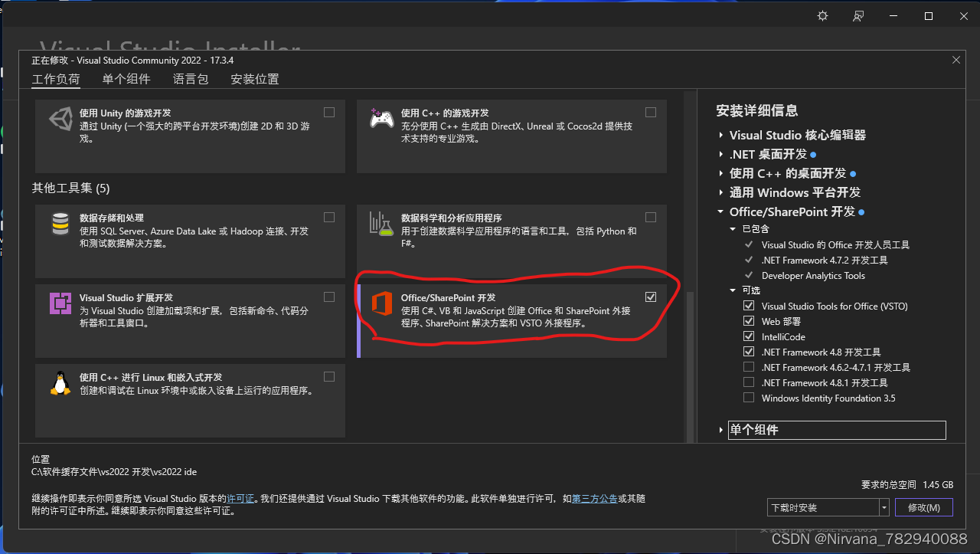The image size is (980, 554).
Task: Uncheck the IntelliCode optional component
Action: [749, 336]
